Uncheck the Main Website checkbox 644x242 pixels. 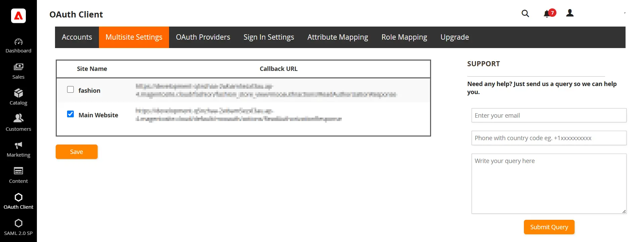70,114
